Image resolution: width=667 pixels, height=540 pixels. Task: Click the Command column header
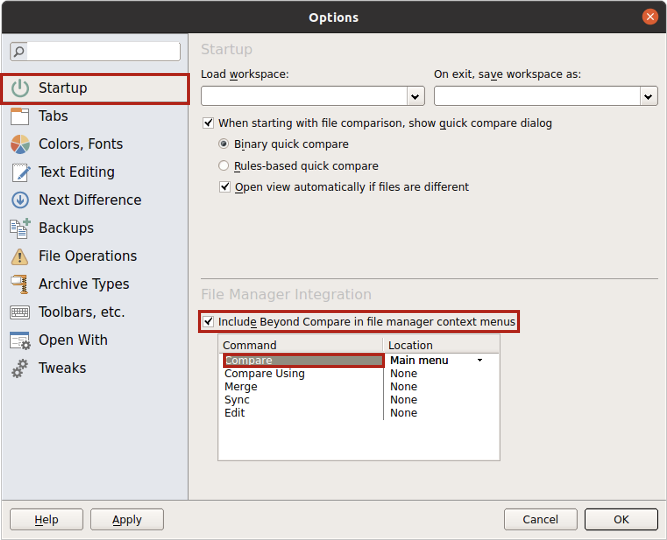300,345
